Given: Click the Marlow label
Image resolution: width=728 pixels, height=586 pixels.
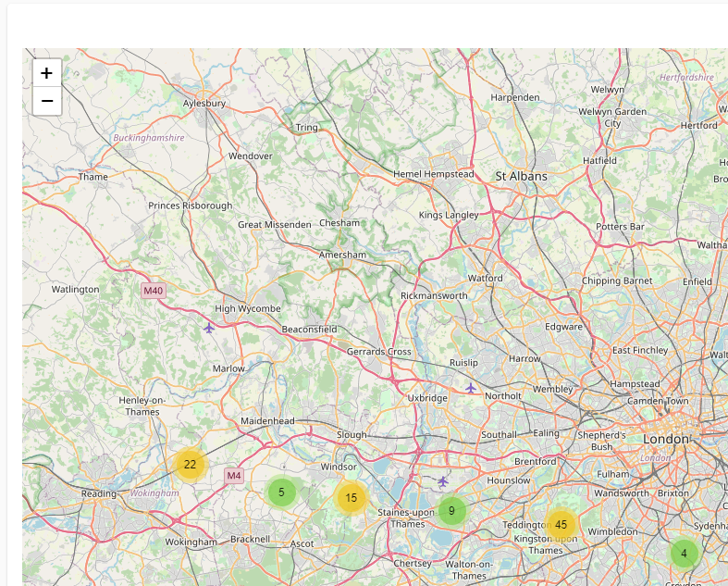Looking at the screenshot, I should click(x=228, y=368).
